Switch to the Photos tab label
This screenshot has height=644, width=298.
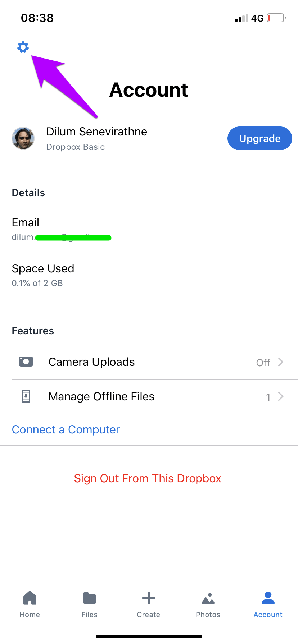pyautogui.click(x=208, y=615)
